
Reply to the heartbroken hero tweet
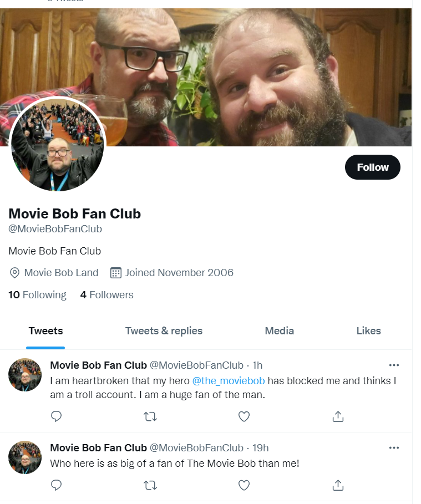coord(56,416)
